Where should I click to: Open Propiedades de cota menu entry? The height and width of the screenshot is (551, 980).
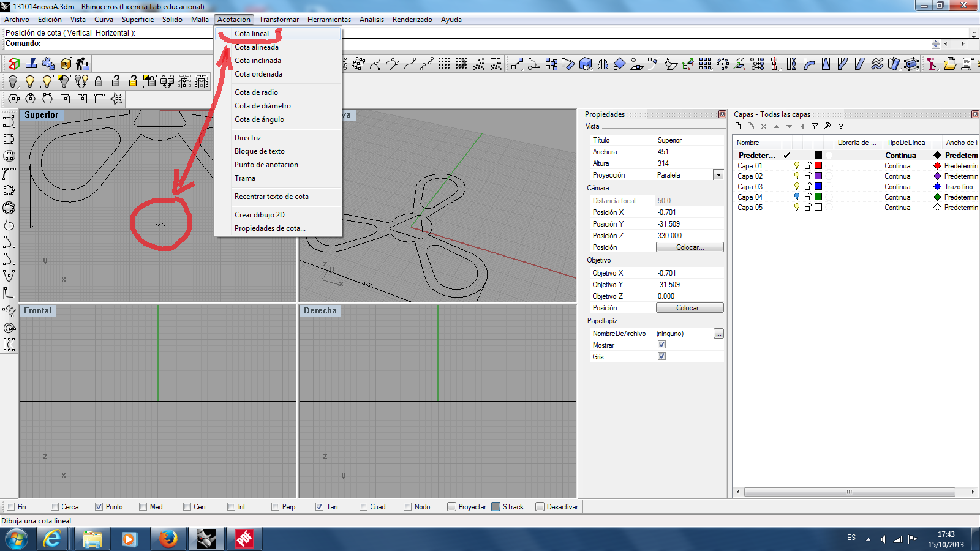point(270,228)
